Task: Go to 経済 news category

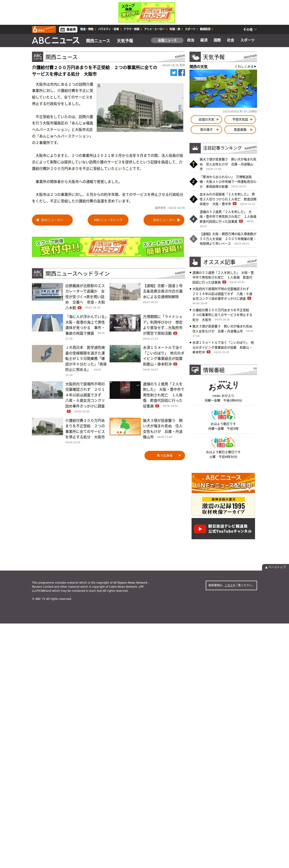Action: (204, 40)
